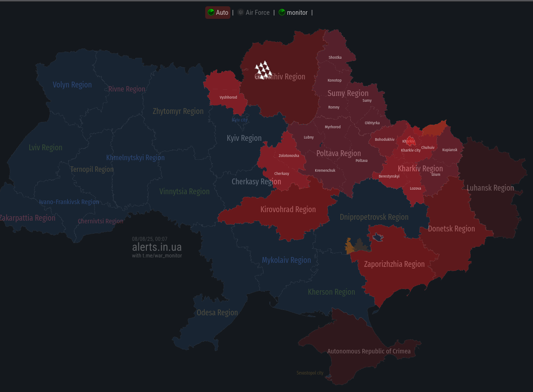Click the Kirovohrad Region label
The width and height of the screenshot is (533, 392).
288,209
